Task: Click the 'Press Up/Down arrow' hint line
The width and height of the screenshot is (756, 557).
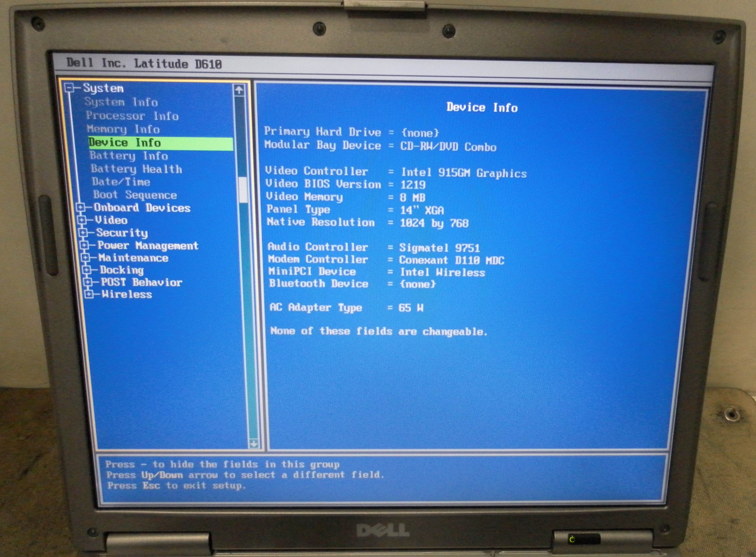Action: point(245,475)
